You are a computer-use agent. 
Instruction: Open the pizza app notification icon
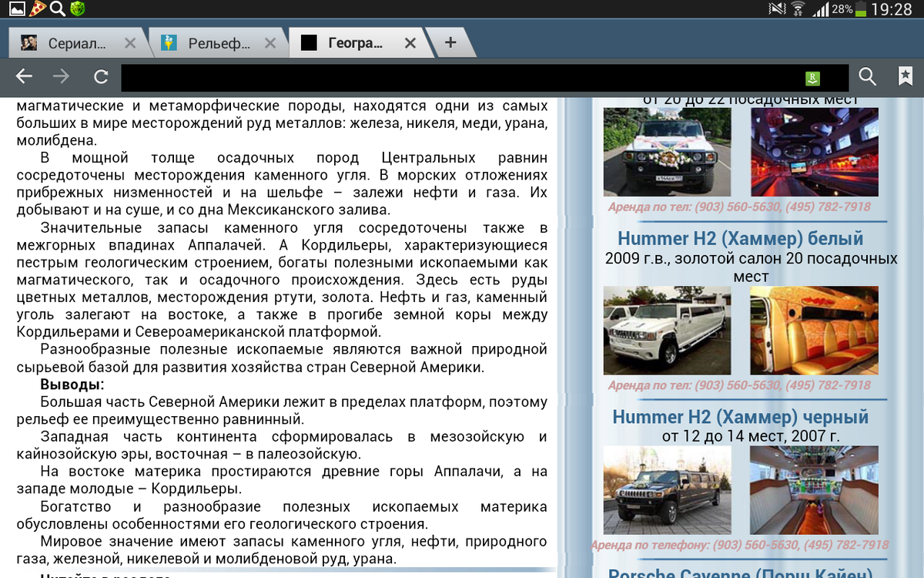click(x=37, y=9)
